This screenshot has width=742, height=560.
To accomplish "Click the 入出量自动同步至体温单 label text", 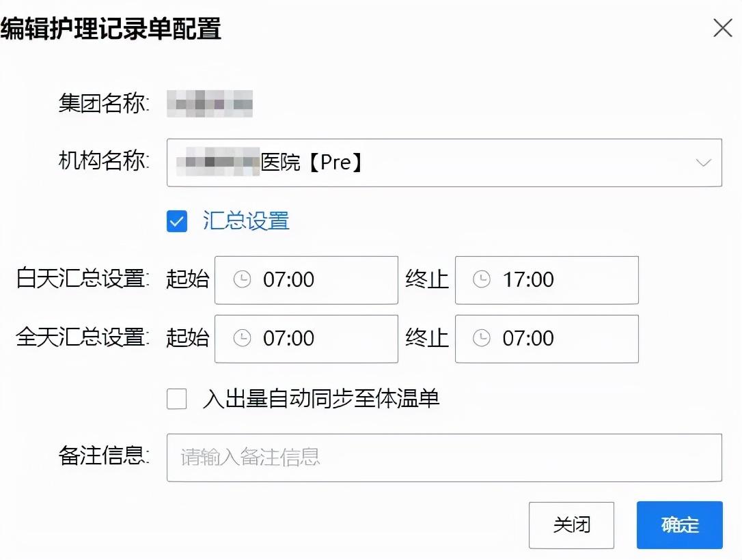I will point(320,399).
